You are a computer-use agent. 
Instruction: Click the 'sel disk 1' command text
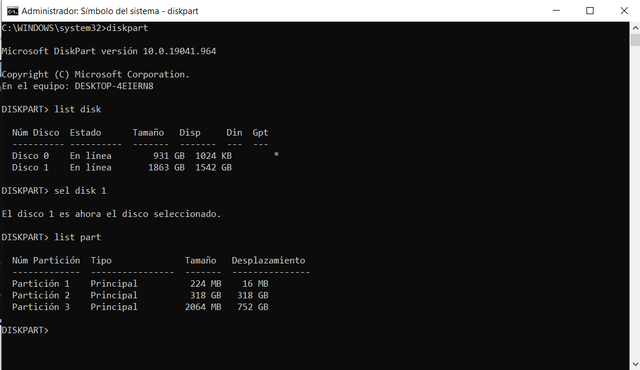80,191
